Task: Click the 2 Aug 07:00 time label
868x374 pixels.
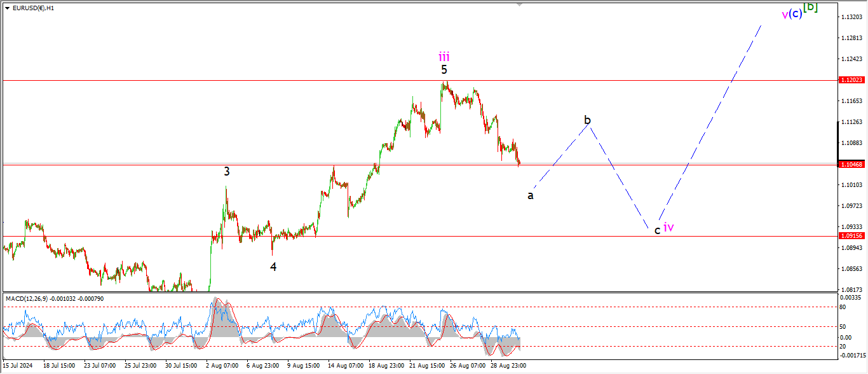Action: [222, 366]
